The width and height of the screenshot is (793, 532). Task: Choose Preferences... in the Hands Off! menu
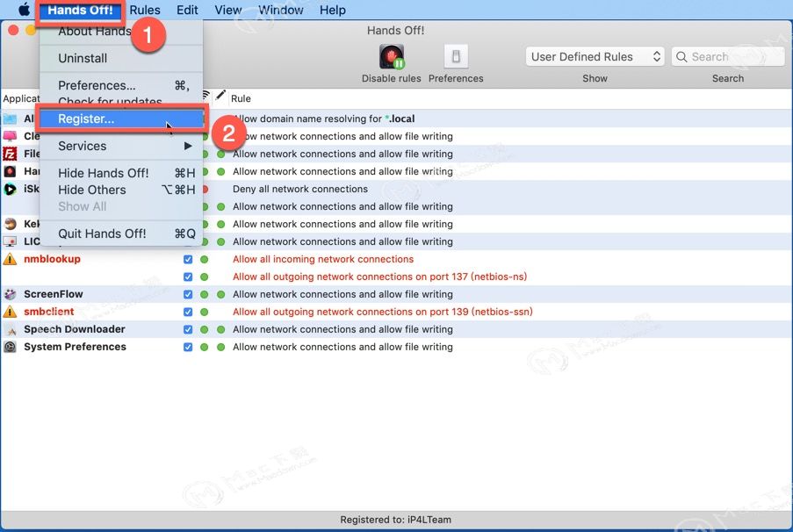[x=121, y=85]
